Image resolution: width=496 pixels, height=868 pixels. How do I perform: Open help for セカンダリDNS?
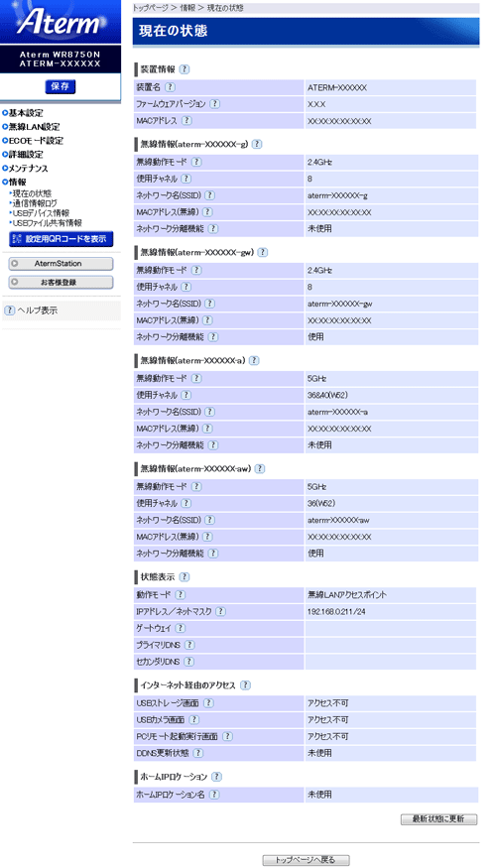point(188,662)
